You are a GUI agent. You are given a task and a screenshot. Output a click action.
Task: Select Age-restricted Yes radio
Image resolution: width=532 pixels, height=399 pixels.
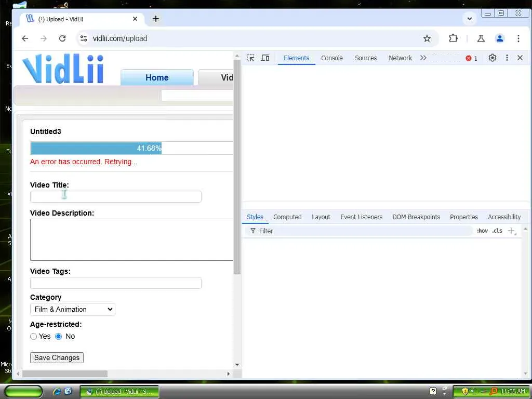pos(33,337)
